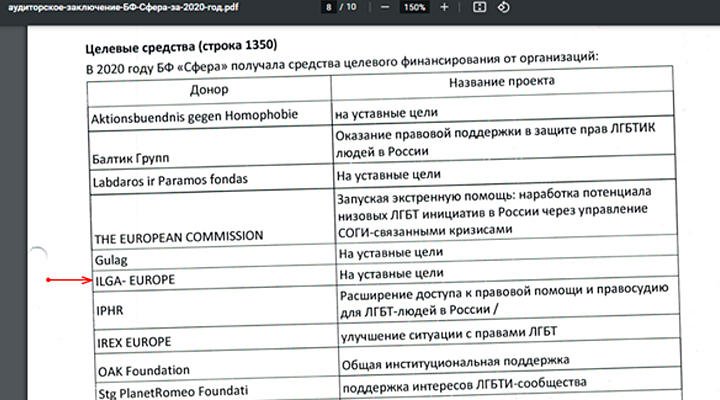Image resolution: width=720 pixels, height=400 pixels.
Task: Edit the current page number field
Action: [x=328, y=7]
